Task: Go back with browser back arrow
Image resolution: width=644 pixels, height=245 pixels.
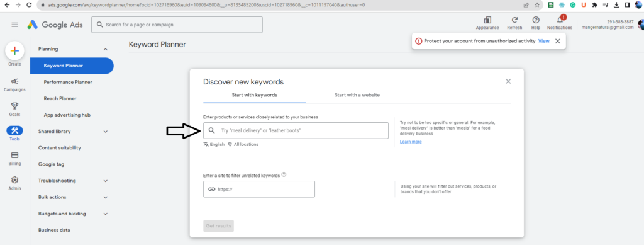Action: point(7,5)
